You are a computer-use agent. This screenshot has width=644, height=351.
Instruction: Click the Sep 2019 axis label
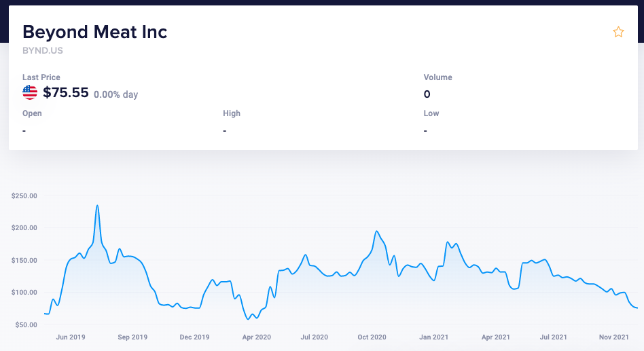pos(132,337)
